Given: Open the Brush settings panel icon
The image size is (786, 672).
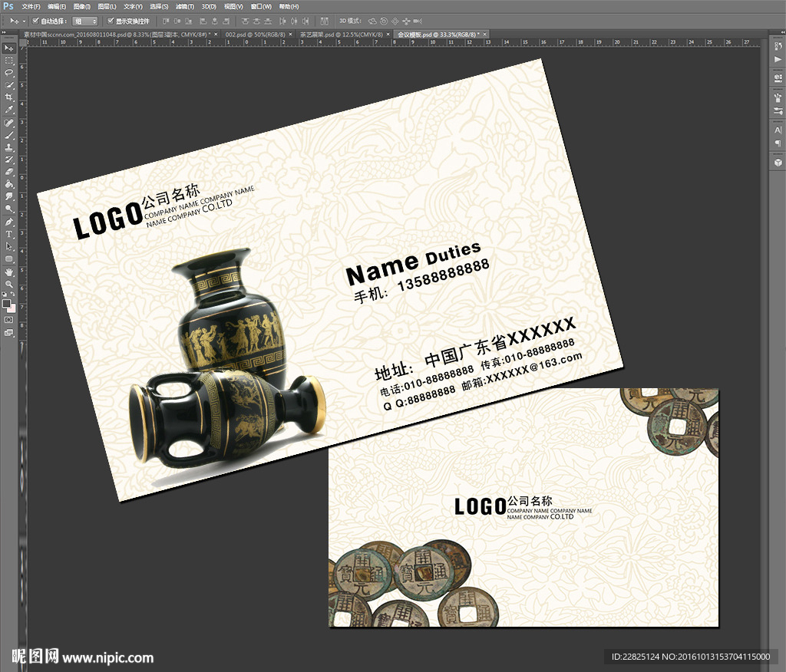Looking at the screenshot, I should pyautogui.click(x=778, y=110).
